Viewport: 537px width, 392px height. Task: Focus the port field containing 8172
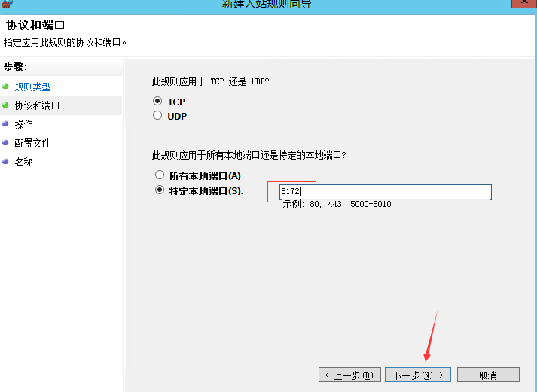pyautogui.click(x=386, y=192)
